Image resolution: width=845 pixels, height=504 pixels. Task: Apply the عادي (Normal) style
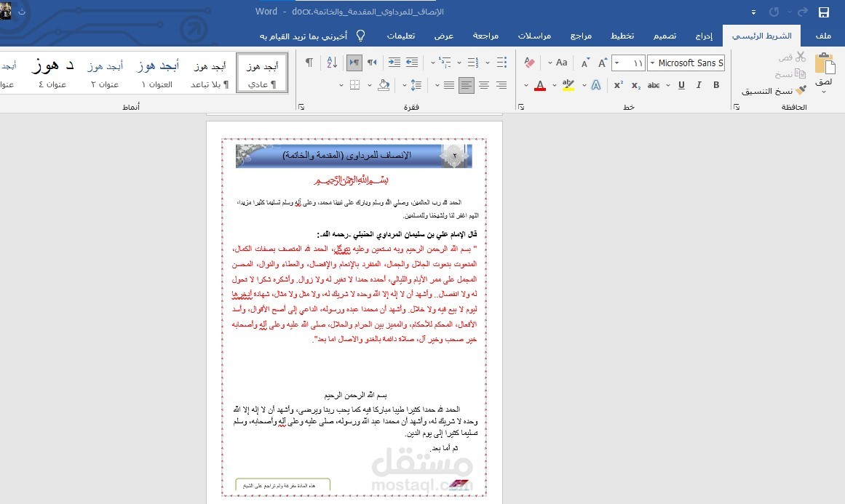pos(262,73)
